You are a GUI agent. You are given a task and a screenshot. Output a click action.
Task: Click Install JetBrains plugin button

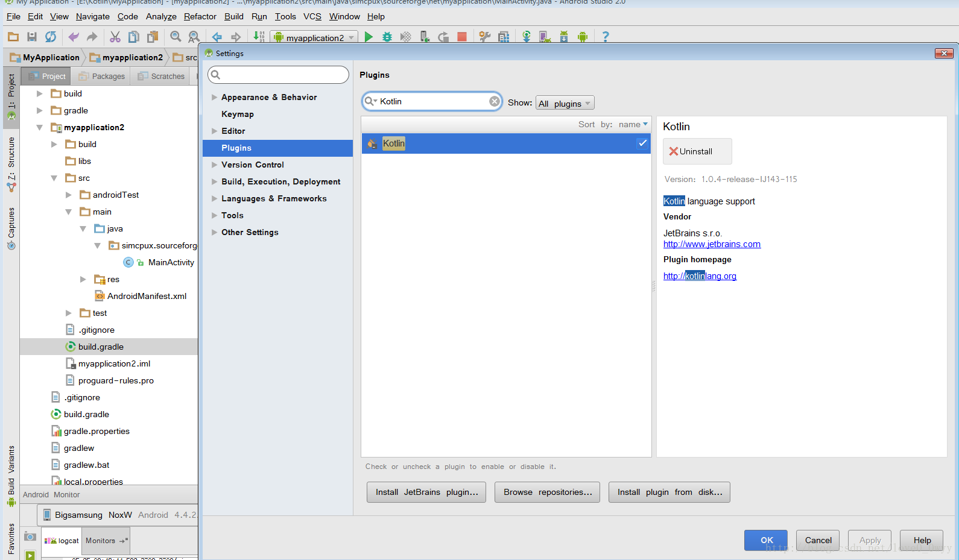(x=426, y=492)
